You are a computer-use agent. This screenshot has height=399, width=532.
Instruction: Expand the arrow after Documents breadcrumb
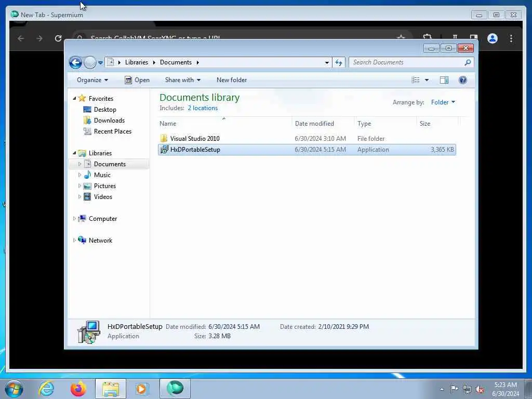pos(197,62)
